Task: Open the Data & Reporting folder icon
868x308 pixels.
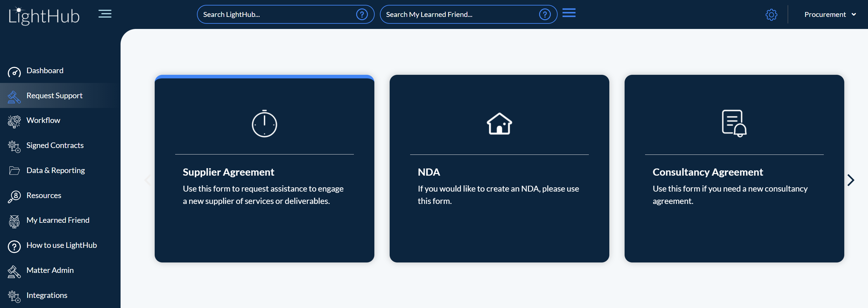Action: click(14, 170)
